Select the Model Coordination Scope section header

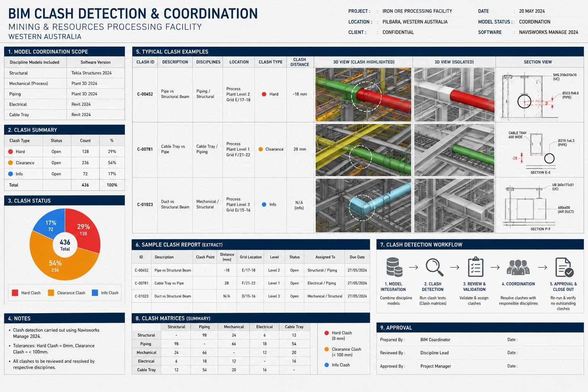(64, 52)
